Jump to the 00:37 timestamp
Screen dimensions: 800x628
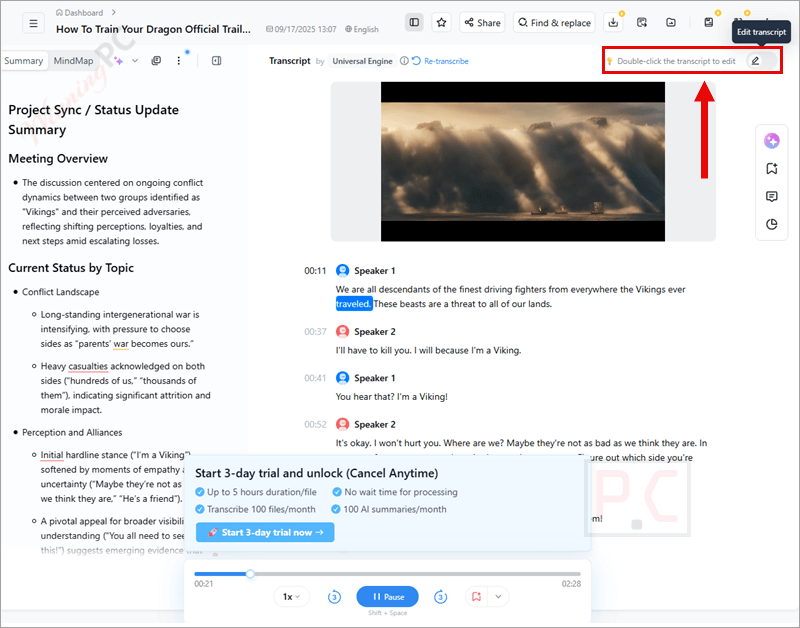[x=315, y=332]
